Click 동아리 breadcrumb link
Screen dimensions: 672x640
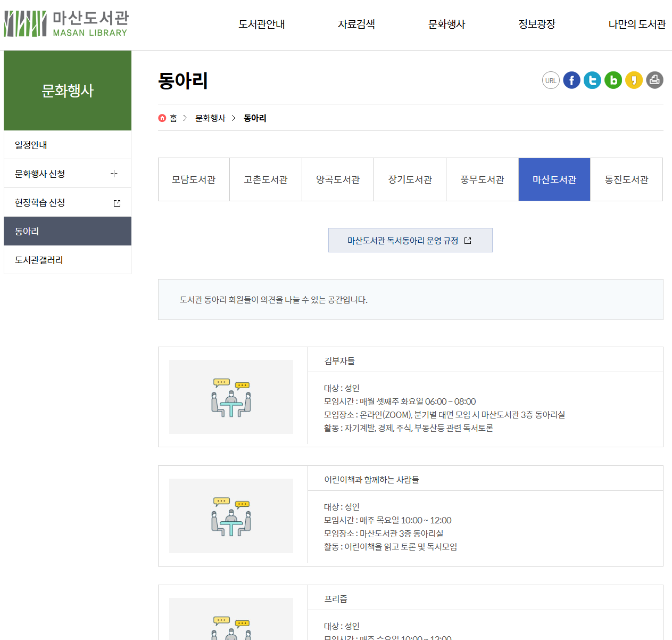[255, 118]
